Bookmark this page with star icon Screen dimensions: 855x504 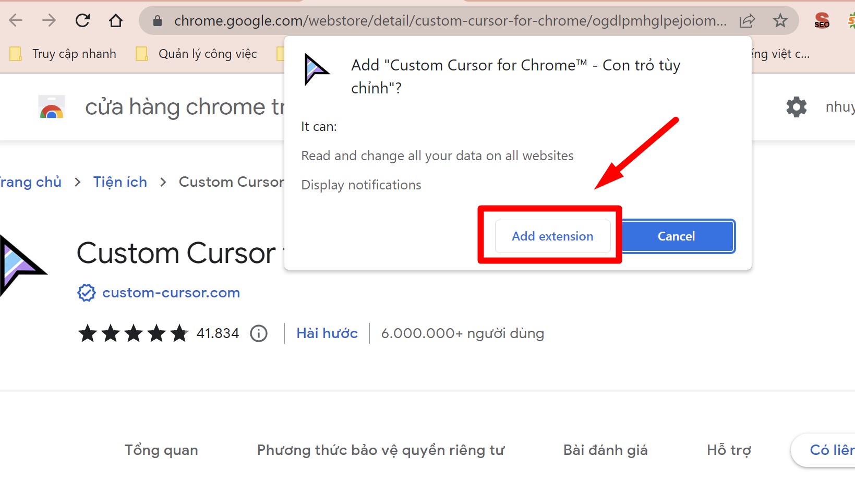click(780, 21)
